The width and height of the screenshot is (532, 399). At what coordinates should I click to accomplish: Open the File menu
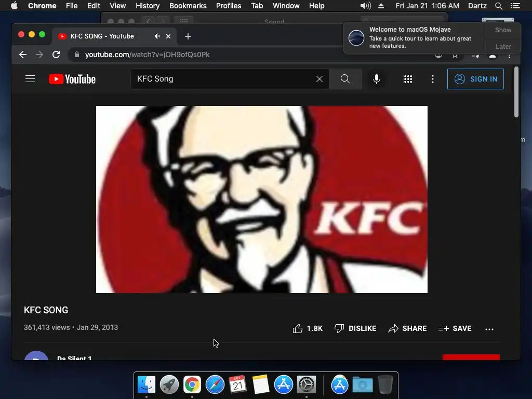(72, 6)
